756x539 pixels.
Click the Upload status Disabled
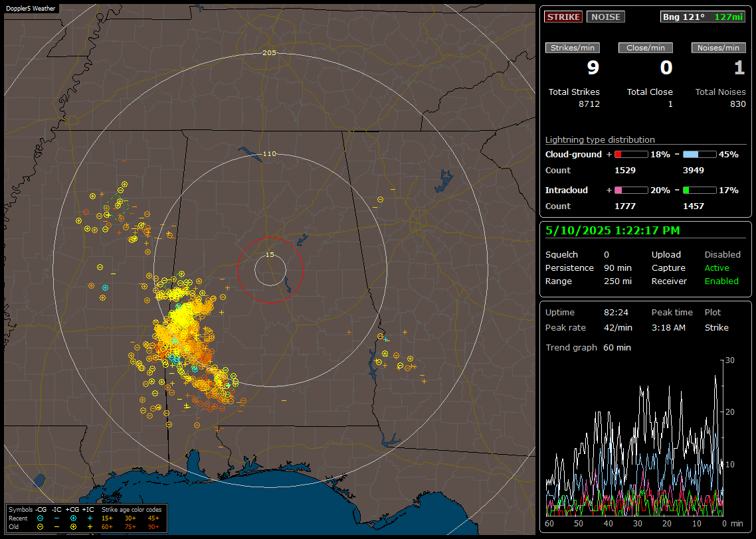[x=722, y=255]
